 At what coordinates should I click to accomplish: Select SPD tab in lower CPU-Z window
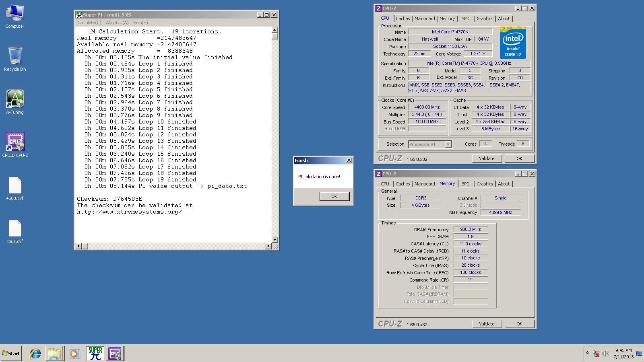click(466, 184)
